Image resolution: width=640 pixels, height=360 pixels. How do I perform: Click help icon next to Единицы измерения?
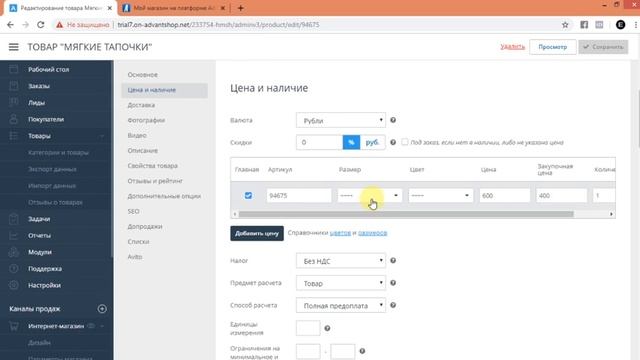point(327,328)
